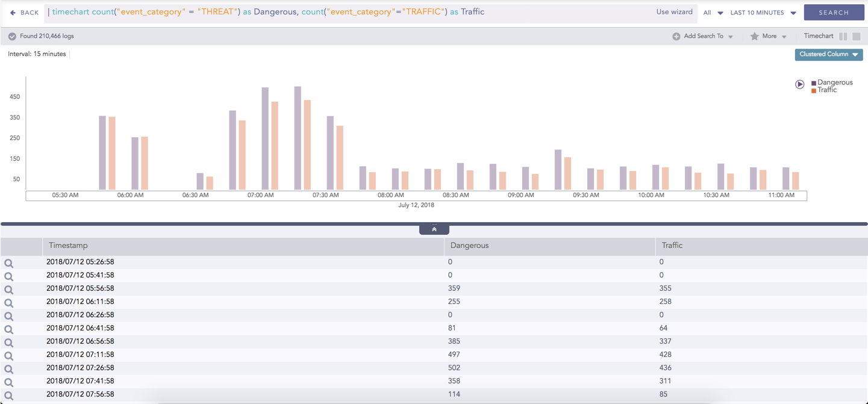Click magnifier icon for 07:11:58 timestamp row
Viewport: 868px width, 404px height.
[x=8, y=355]
